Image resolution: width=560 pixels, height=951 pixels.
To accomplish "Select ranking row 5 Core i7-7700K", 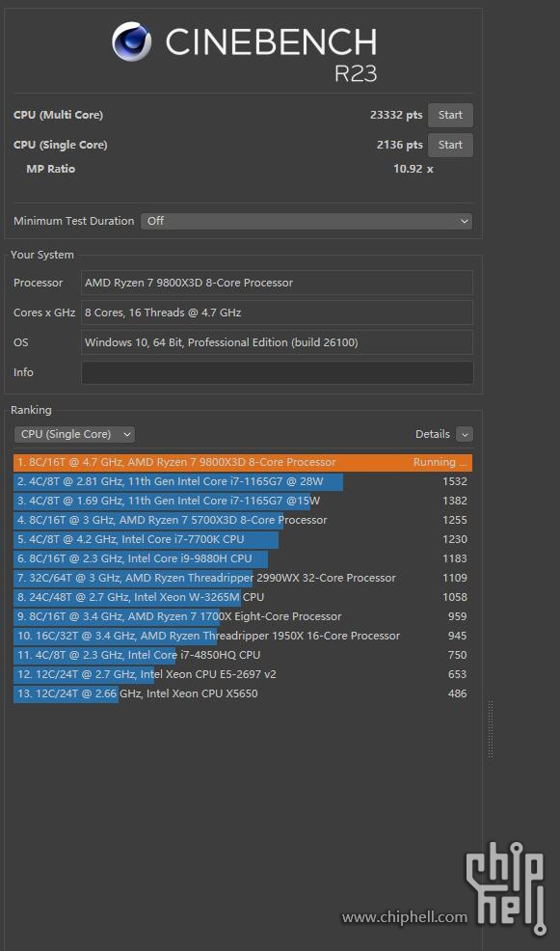I will 243,539.
